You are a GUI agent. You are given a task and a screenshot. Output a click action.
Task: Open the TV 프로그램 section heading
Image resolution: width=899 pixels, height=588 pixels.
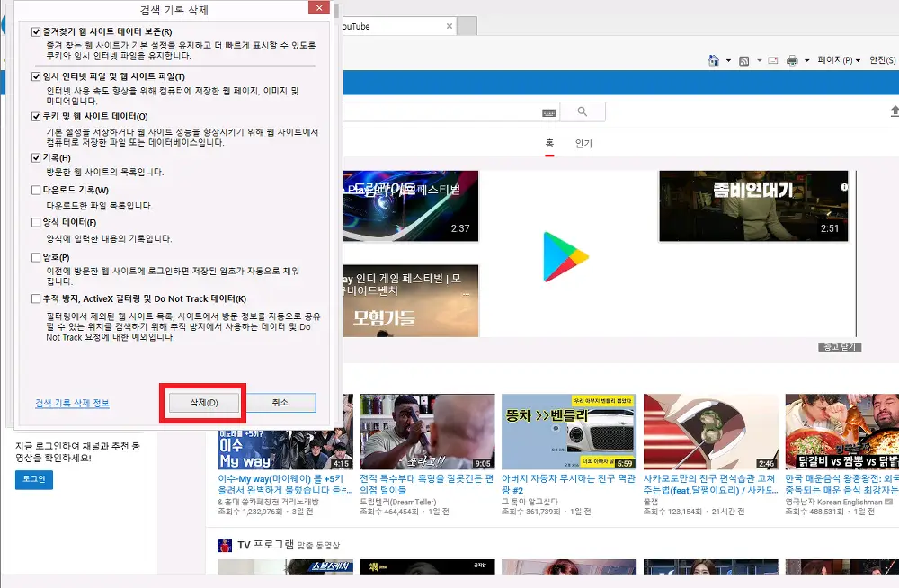point(265,545)
